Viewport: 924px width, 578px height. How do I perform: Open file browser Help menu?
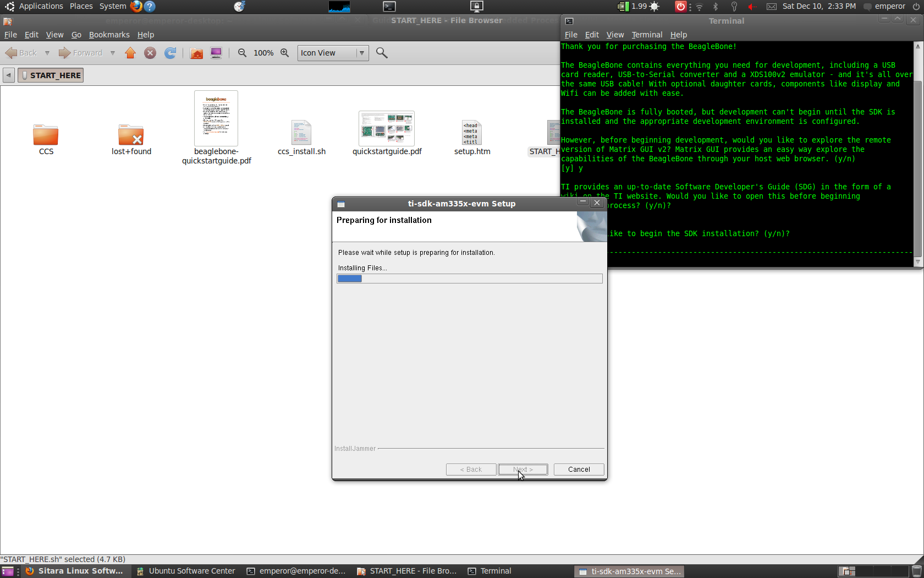click(146, 35)
